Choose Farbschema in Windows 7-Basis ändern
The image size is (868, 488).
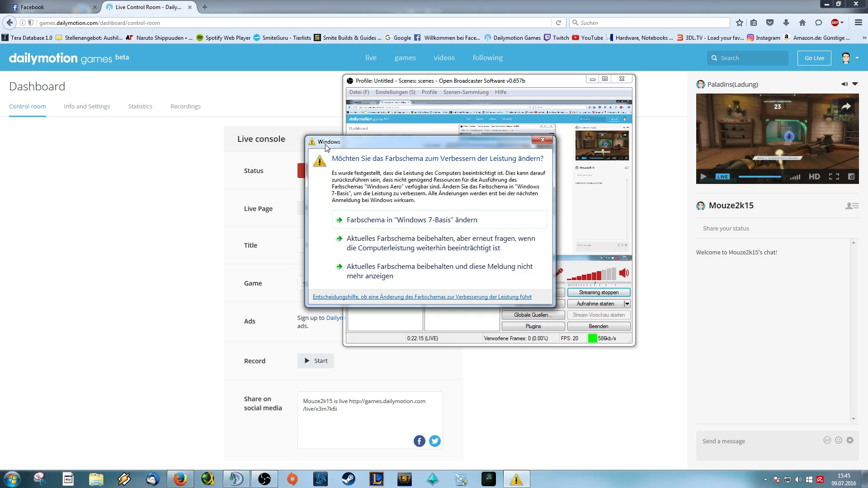pyautogui.click(x=412, y=220)
